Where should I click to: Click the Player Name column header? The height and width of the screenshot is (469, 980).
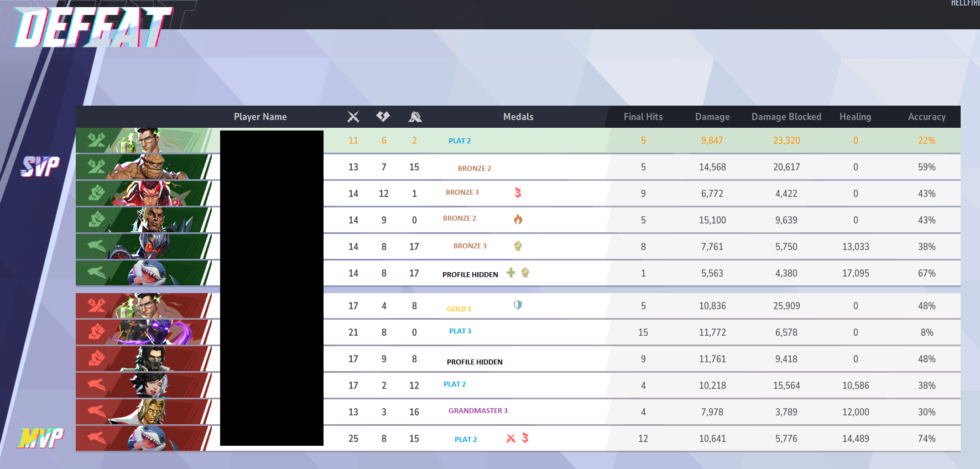[260, 117]
